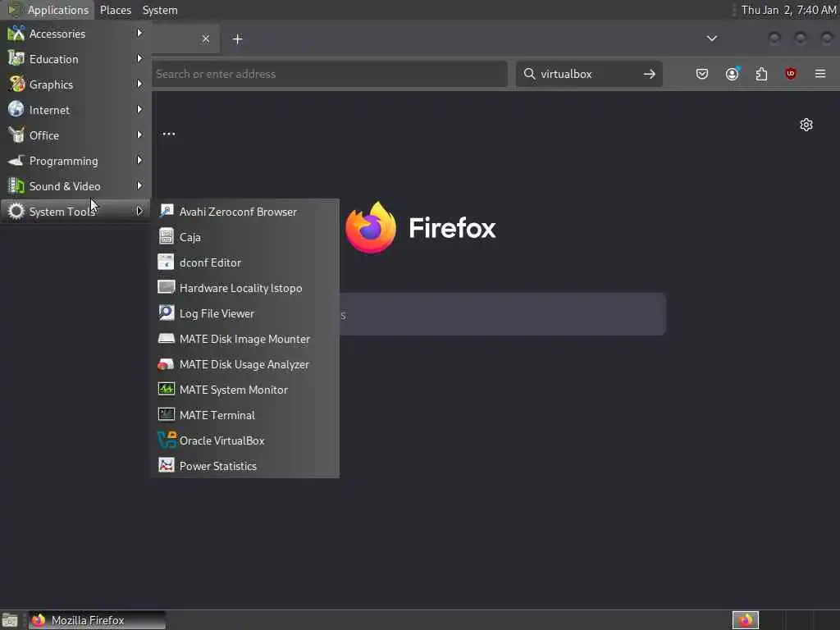Open dconf Editor entry
This screenshot has width=840, height=630.
(244, 262)
